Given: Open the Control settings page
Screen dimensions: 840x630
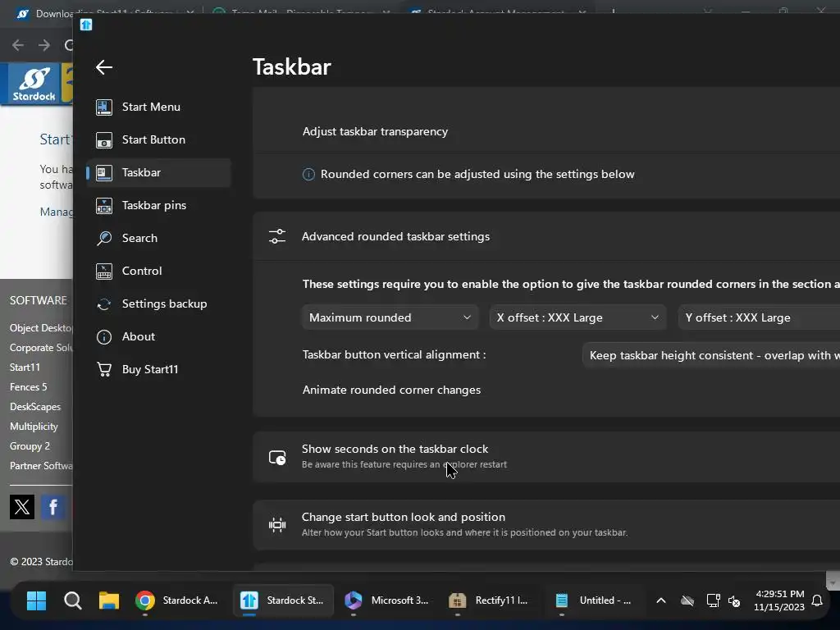Looking at the screenshot, I should [158, 271].
